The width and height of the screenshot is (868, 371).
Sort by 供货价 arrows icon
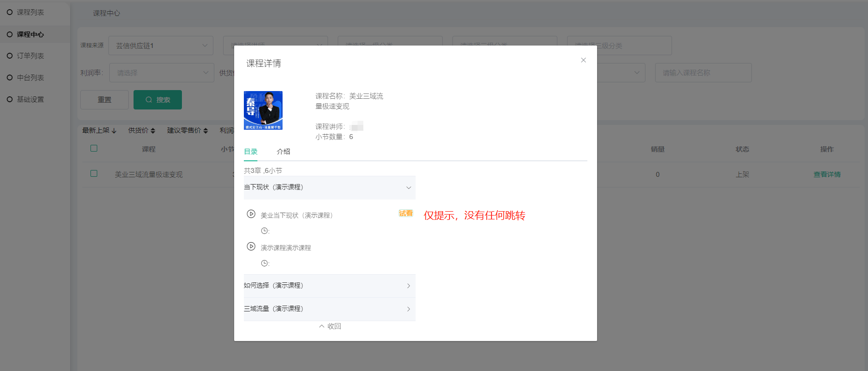(153, 131)
